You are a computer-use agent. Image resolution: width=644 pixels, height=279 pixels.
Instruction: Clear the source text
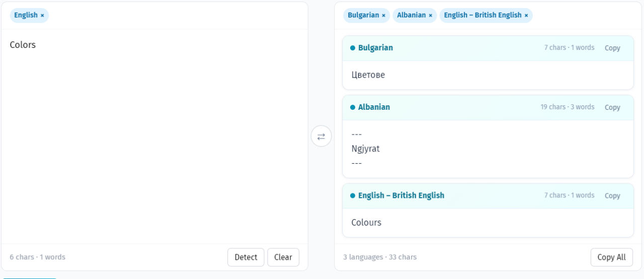(x=283, y=257)
